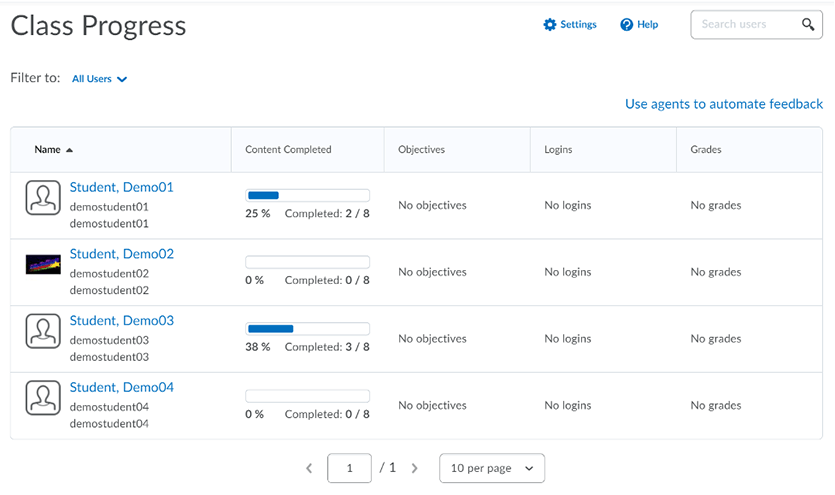Open Student, Demo01 progress link
The image size is (835, 495).
(121, 187)
